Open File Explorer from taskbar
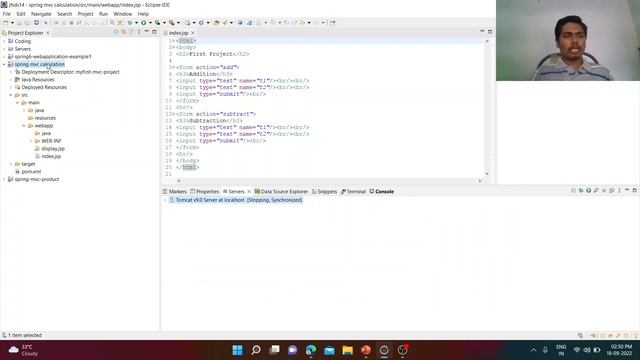This screenshot has height=360, width=640. (347, 350)
